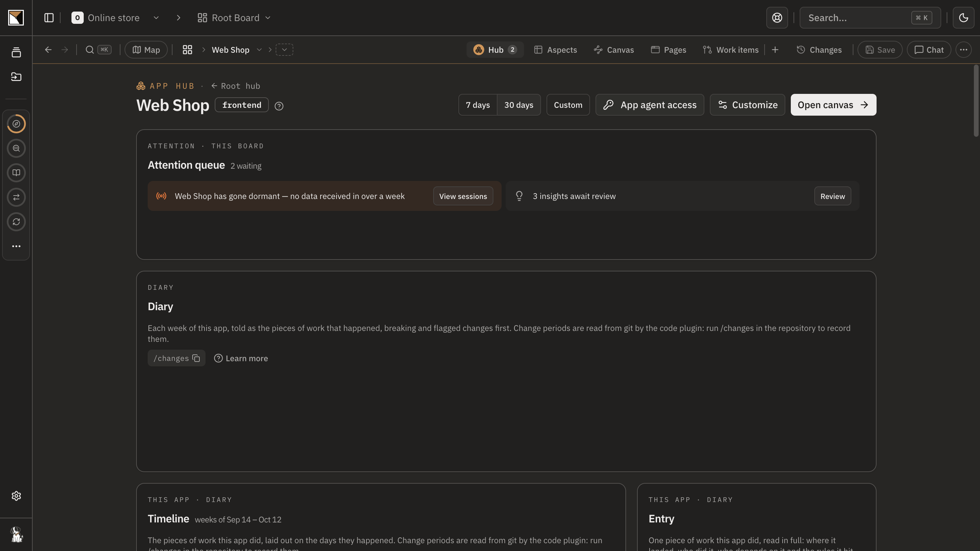Add a new view with plus icon

coord(775,50)
